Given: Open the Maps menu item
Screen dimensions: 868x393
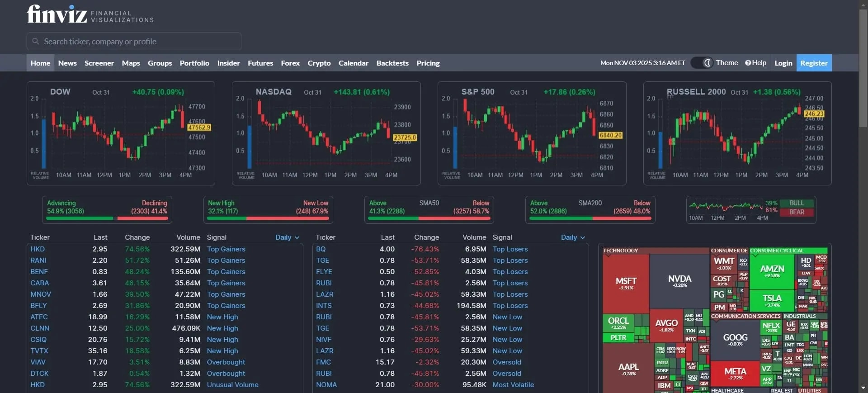Looking at the screenshot, I should pyautogui.click(x=131, y=63).
